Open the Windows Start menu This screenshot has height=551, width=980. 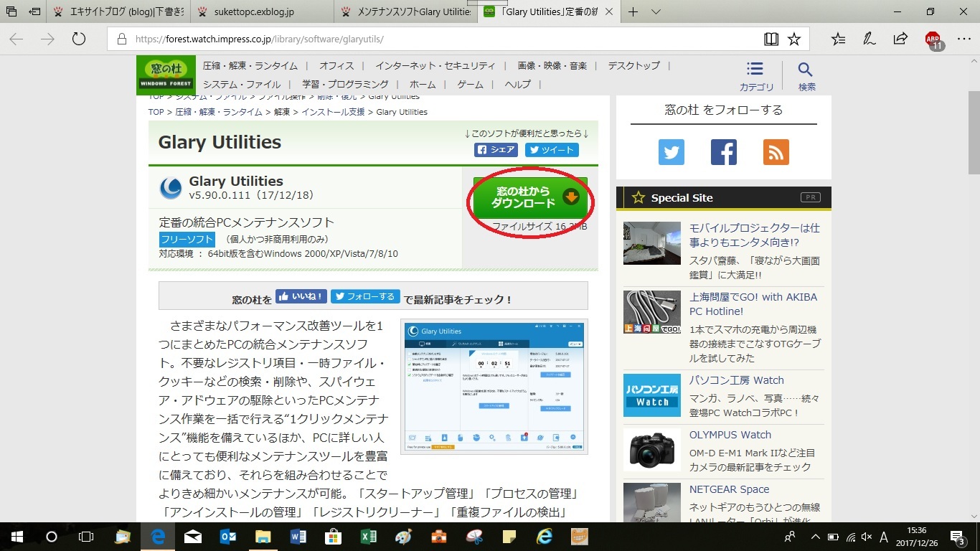pyautogui.click(x=17, y=537)
